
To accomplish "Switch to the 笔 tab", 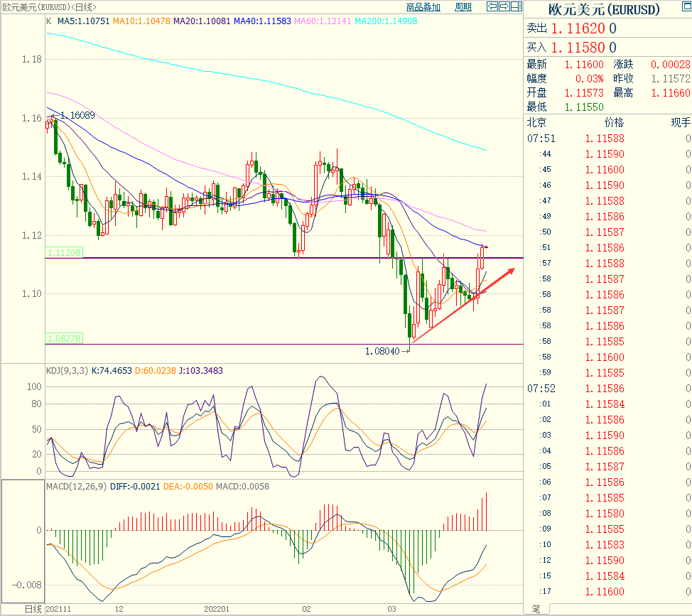I will coord(535,609).
